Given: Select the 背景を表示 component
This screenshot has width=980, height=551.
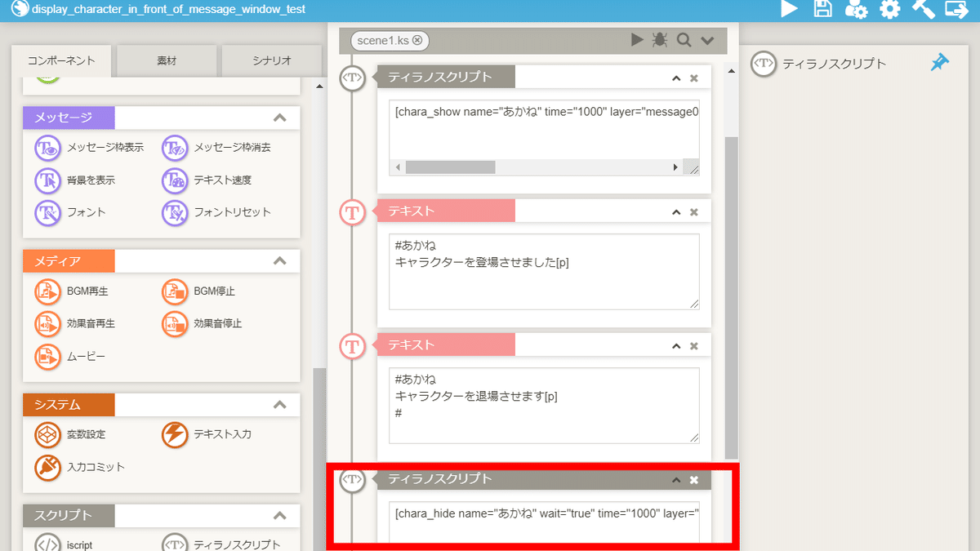Looking at the screenshot, I should click(75, 180).
